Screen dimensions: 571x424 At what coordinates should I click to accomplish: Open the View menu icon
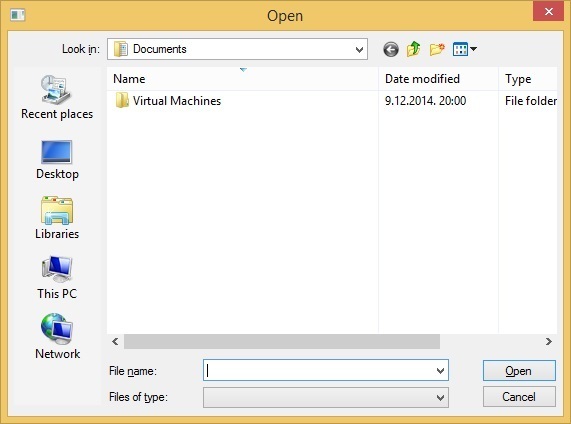465,49
